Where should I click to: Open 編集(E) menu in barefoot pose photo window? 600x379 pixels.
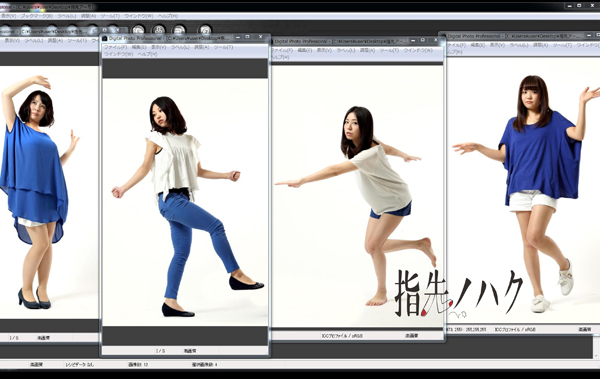(305, 50)
